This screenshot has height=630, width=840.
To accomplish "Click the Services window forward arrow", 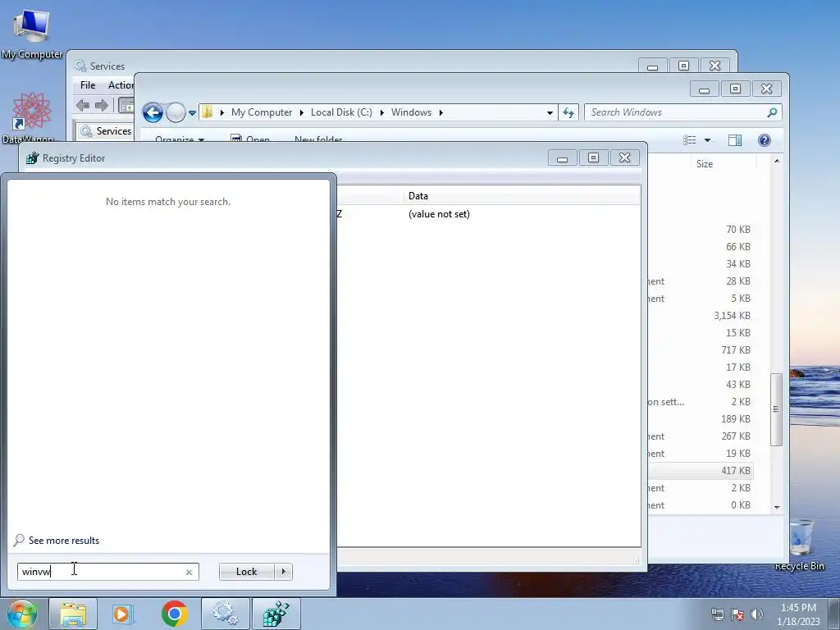I will pyautogui.click(x=101, y=106).
